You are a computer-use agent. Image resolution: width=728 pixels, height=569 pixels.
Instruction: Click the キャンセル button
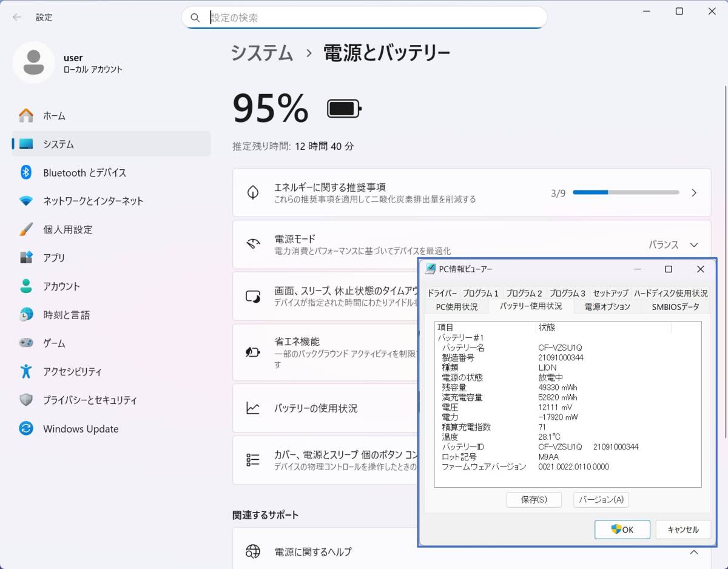coord(683,529)
